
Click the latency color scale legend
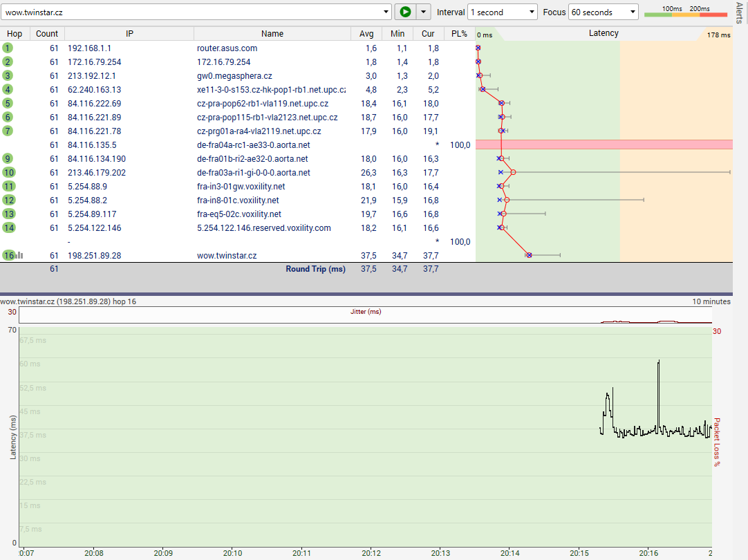click(686, 12)
